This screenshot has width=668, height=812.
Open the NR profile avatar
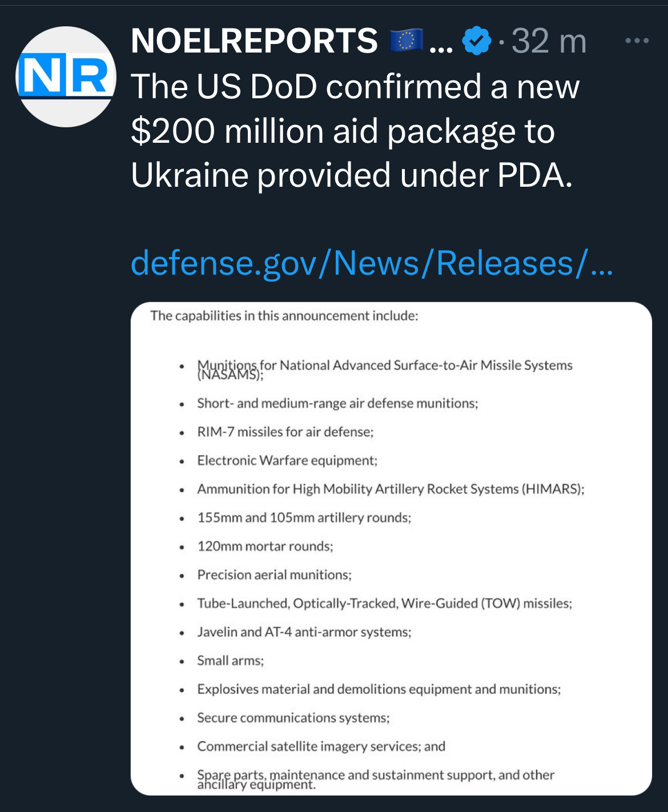coord(66,77)
